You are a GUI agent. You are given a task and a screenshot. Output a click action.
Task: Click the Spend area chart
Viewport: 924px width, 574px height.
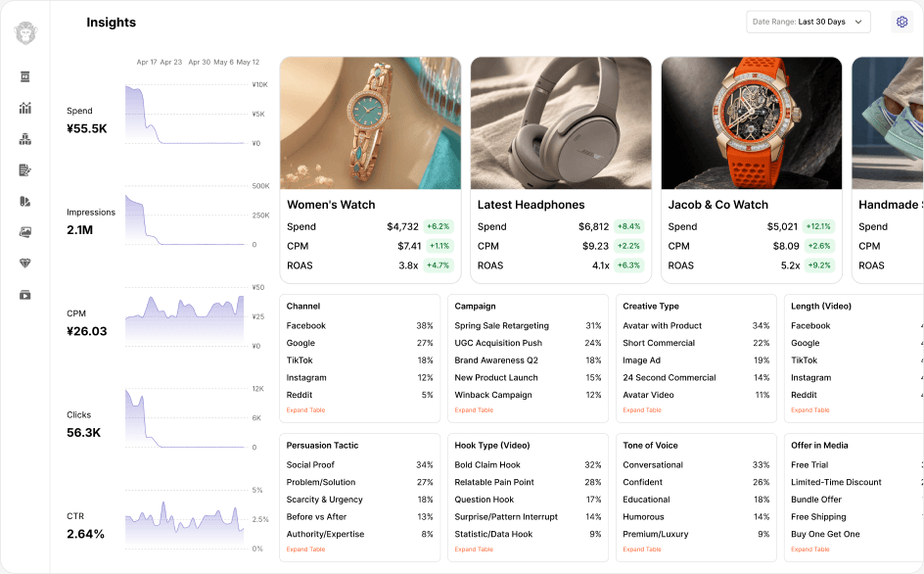coord(185,115)
